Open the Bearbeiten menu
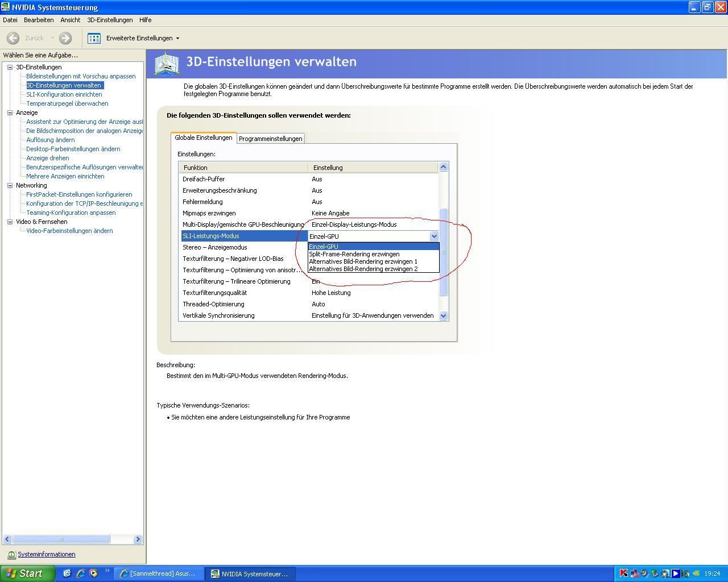This screenshot has height=582, width=728. pos(39,20)
